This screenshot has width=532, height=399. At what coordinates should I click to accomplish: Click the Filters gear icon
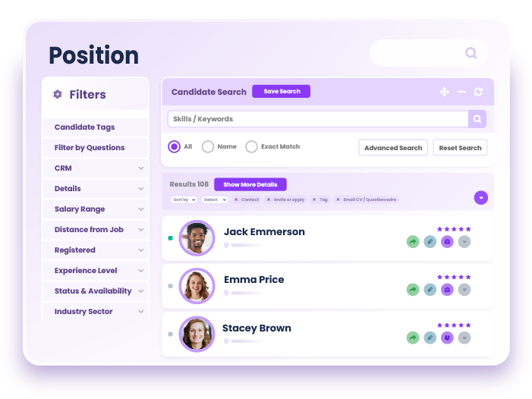58,94
